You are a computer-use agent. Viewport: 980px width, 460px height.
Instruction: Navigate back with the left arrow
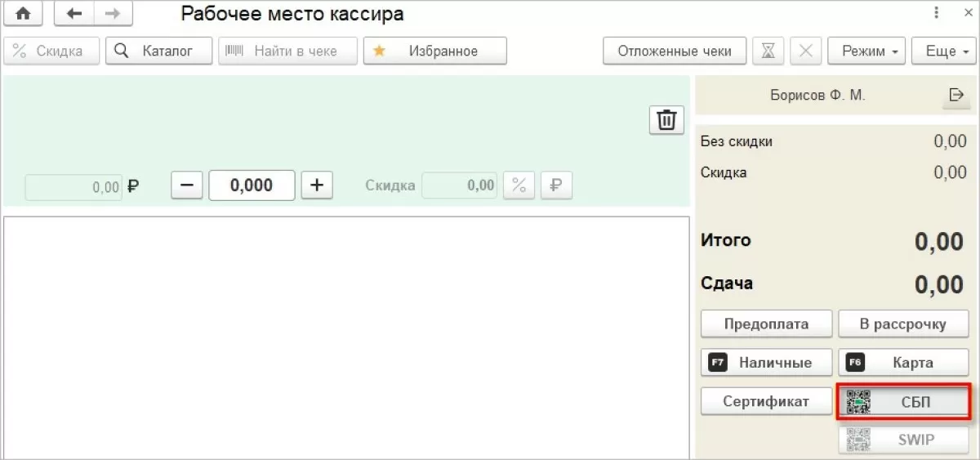(x=74, y=14)
